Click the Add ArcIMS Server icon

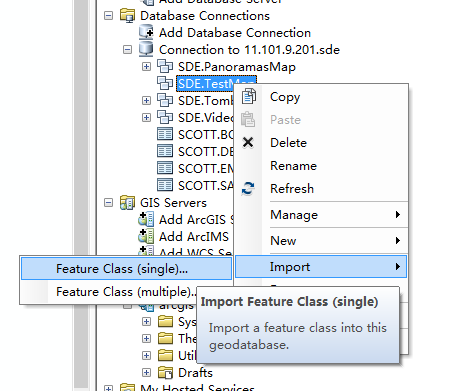point(146,236)
